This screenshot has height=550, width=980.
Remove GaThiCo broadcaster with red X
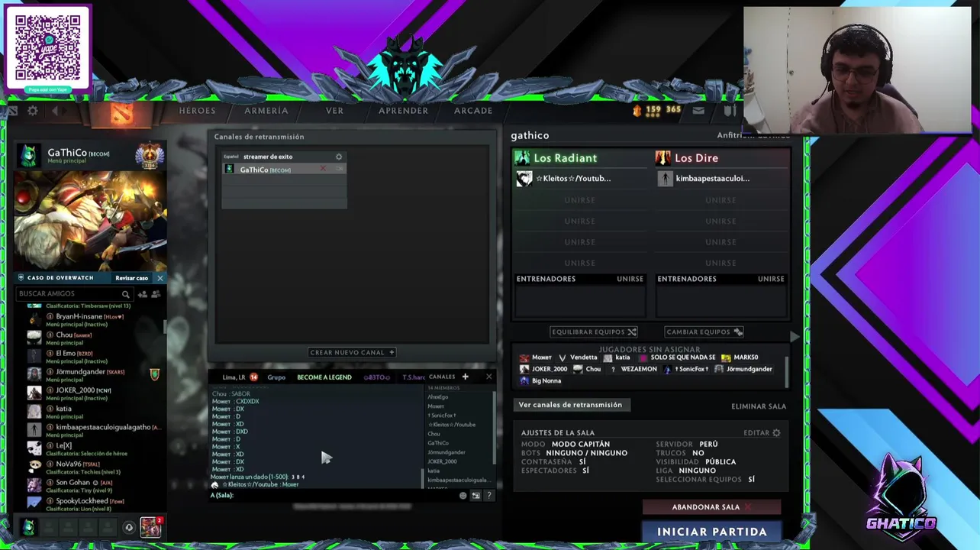(x=323, y=170)
